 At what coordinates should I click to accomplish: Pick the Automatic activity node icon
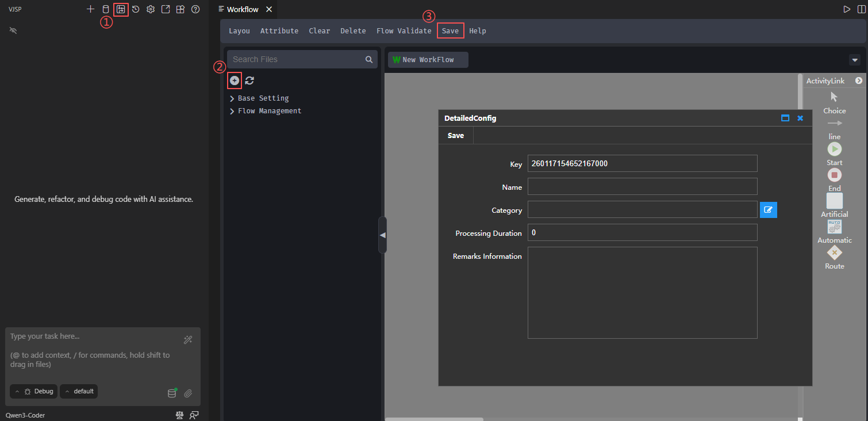coord(834,227)
